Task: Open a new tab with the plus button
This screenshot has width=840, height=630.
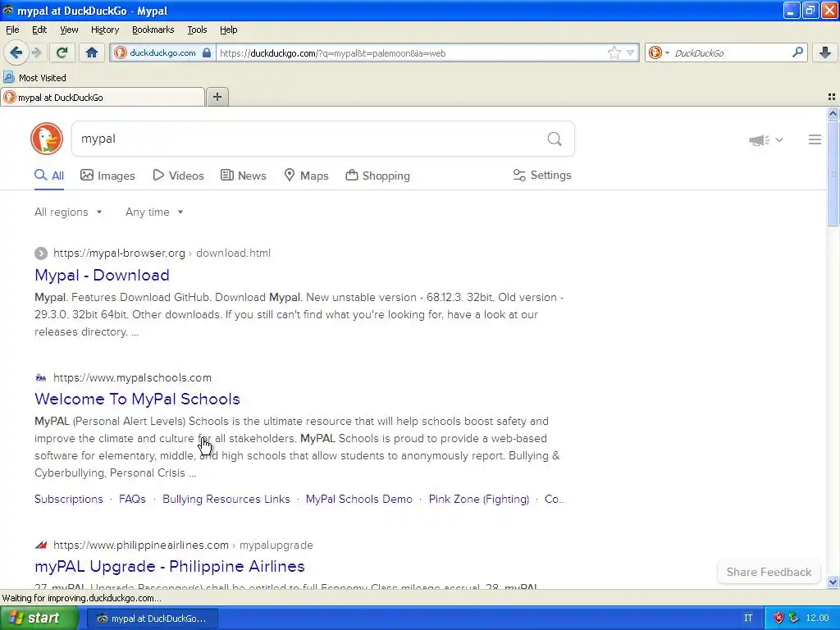Action: tap(217, 97)
